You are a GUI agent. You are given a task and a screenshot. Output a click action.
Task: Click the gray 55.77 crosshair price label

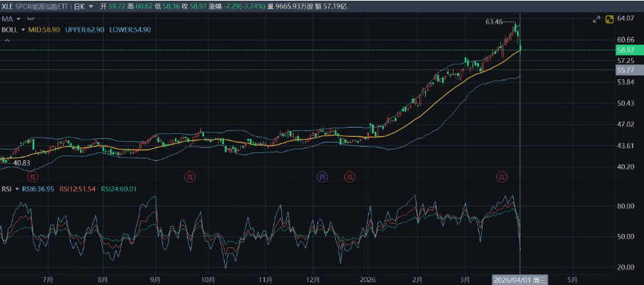626,70
